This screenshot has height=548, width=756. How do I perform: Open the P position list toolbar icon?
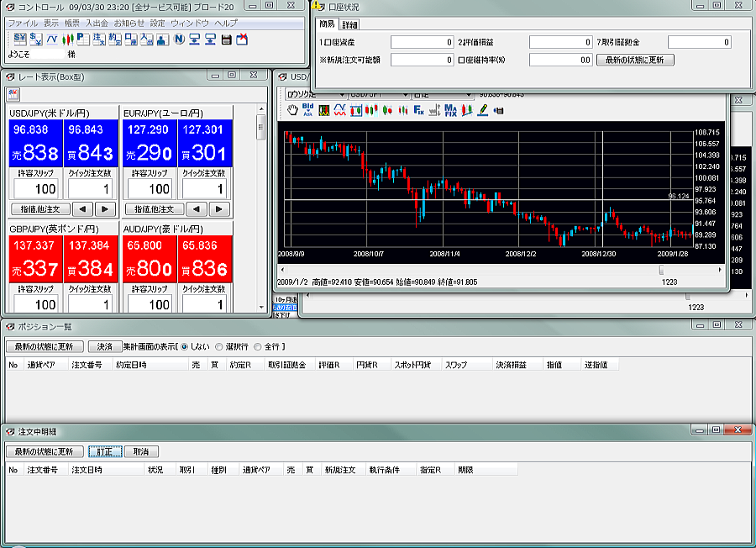[83, 39]
